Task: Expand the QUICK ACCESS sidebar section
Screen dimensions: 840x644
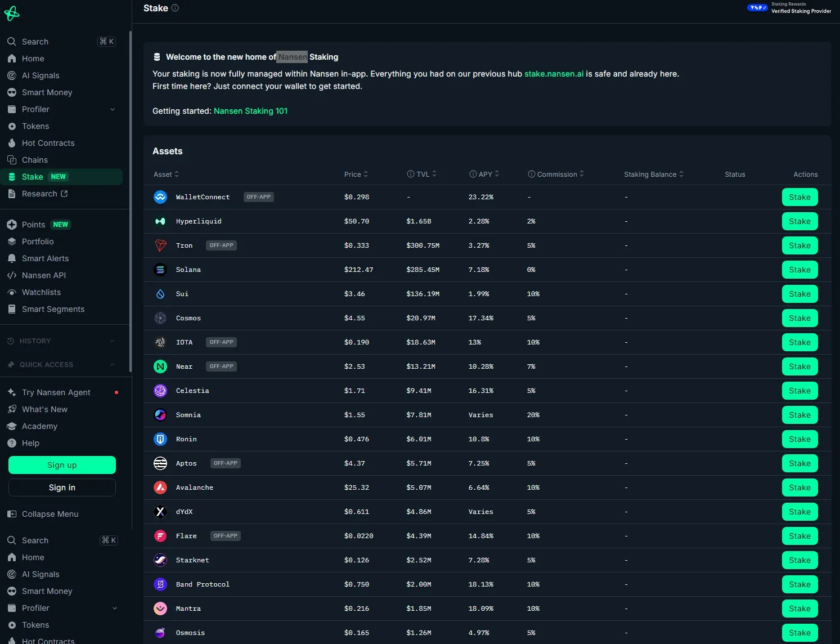Action: click(61, 365)
